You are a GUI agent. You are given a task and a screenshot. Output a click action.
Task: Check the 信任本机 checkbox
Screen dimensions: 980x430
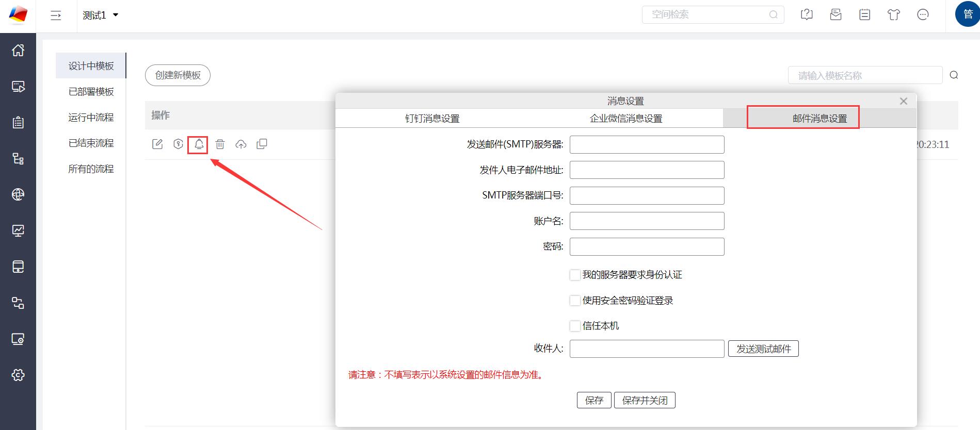[575, 326]
